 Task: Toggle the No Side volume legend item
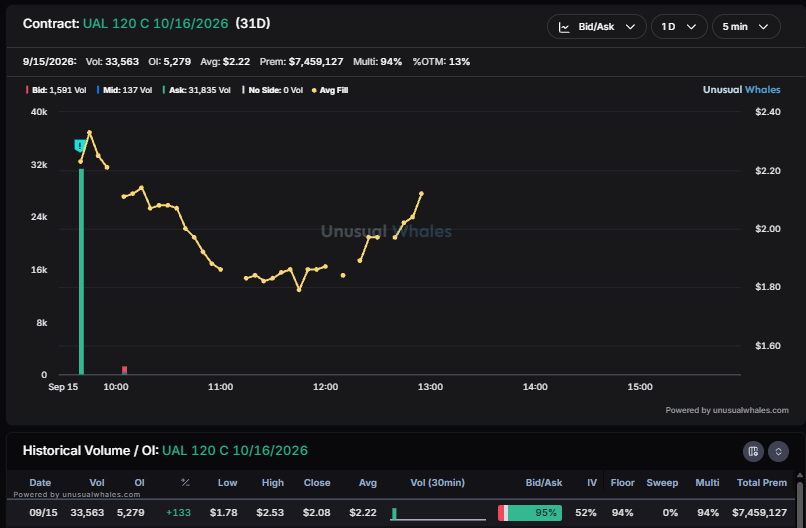[x=272, y=90]
